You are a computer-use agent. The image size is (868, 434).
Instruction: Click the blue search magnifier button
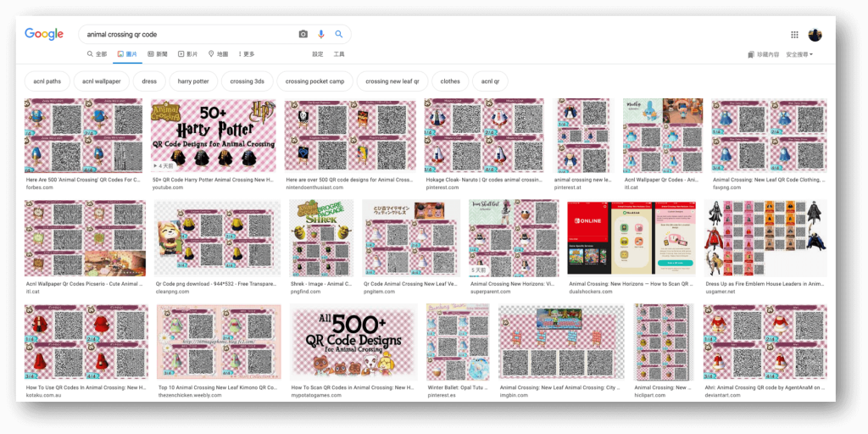(x=339, y=34)
